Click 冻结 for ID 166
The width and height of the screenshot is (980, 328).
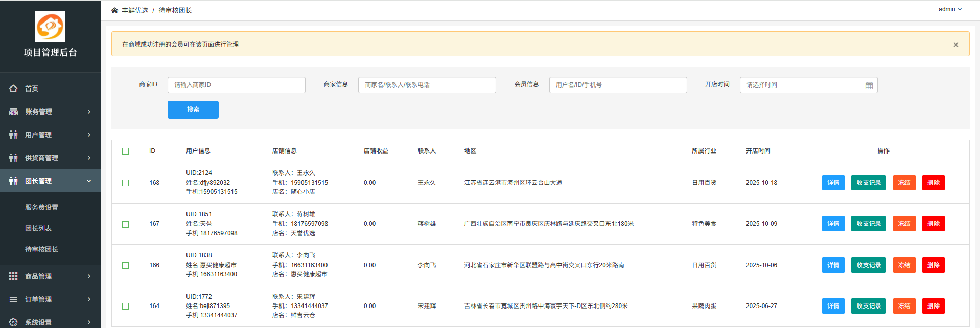[x=904, y=265]
